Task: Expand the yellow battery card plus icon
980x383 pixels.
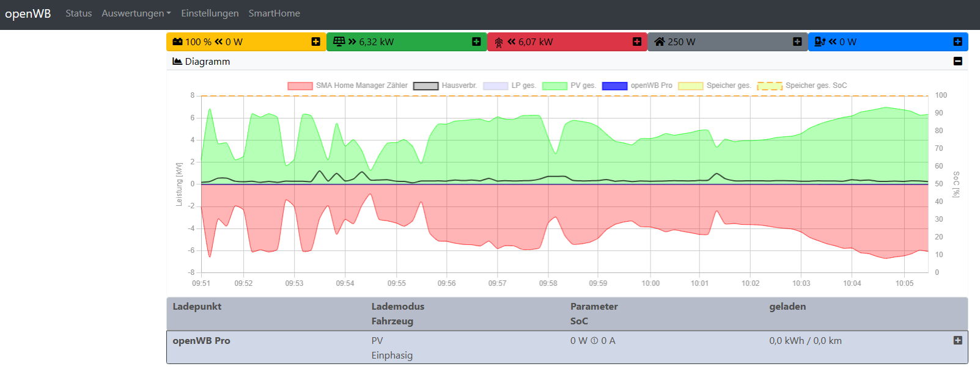Action: (315, 42)
